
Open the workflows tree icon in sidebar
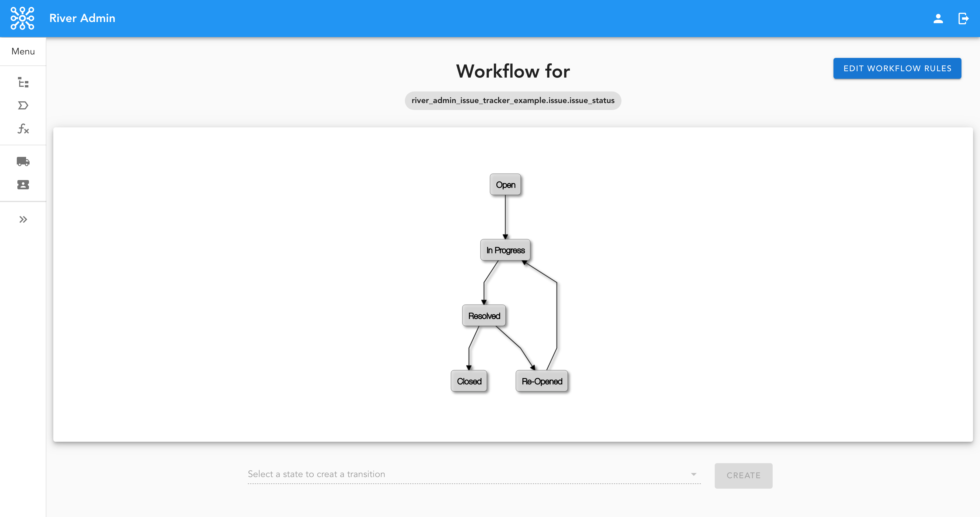coord(23,82)
